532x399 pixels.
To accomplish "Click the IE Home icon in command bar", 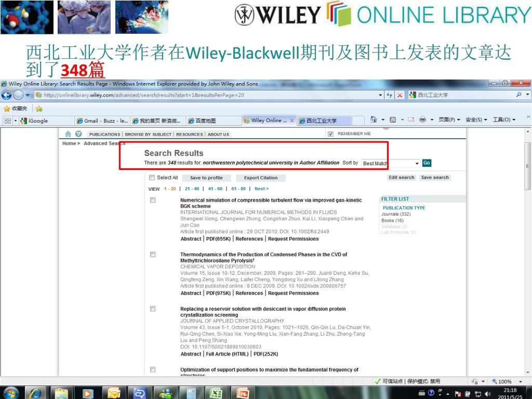I will (374, 119).
